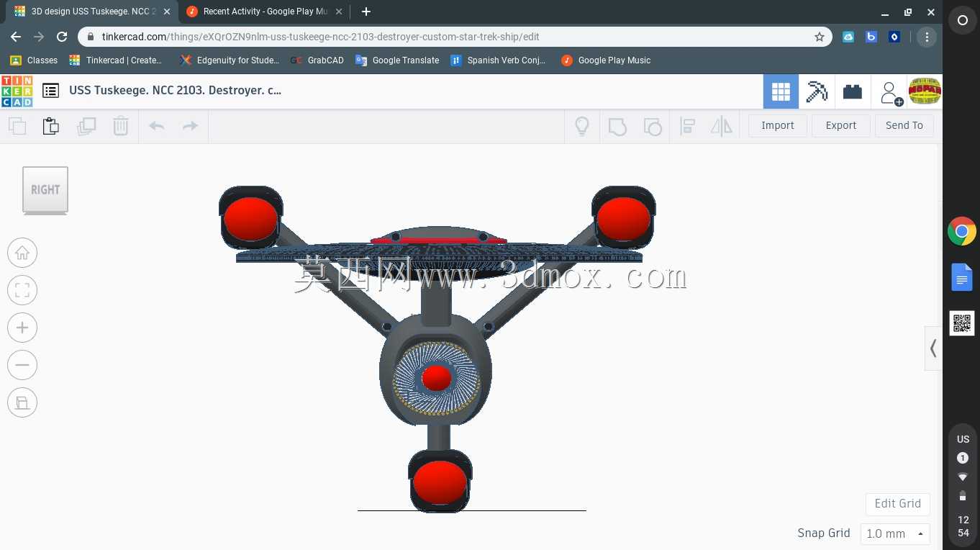980x550 pixels.
Task: Open the Google Play Music bookmark
Action: [x=606, y=60]
